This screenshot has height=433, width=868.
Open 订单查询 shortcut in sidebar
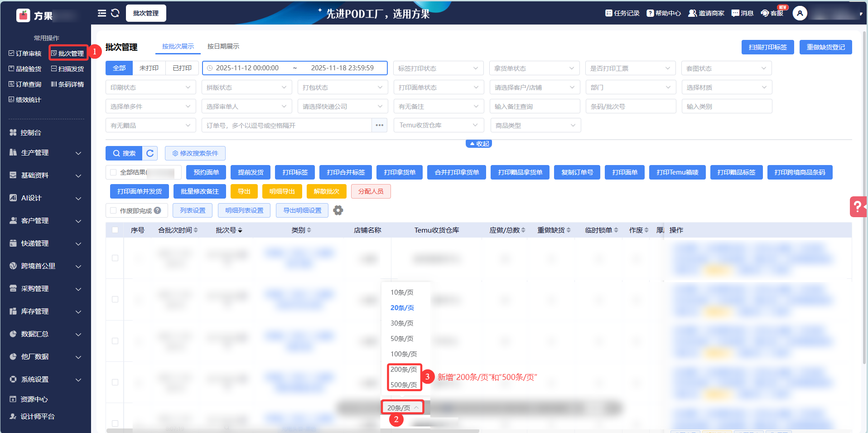tap(25, 84)
